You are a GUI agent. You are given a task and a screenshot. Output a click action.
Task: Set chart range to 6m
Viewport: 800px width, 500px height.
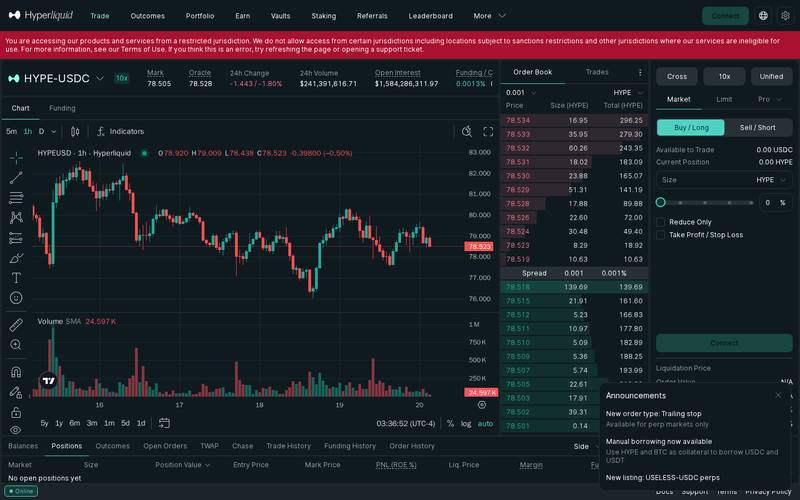[x=75, y=423]
